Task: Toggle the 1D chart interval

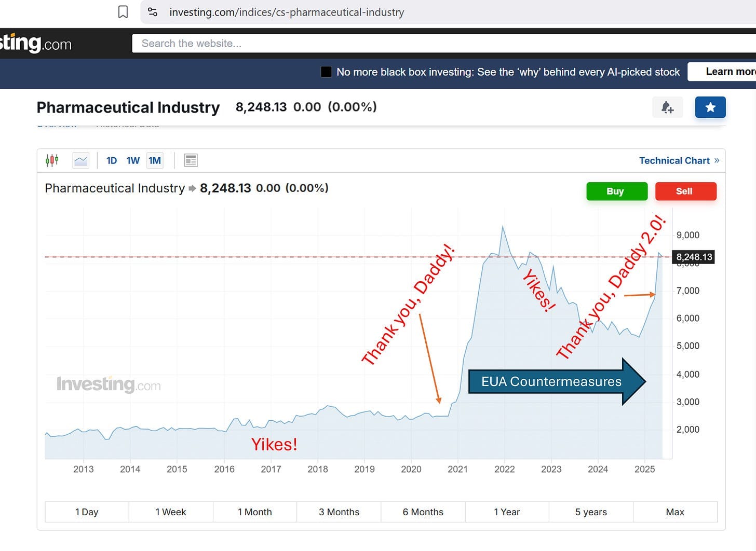Action: [112, 160]
